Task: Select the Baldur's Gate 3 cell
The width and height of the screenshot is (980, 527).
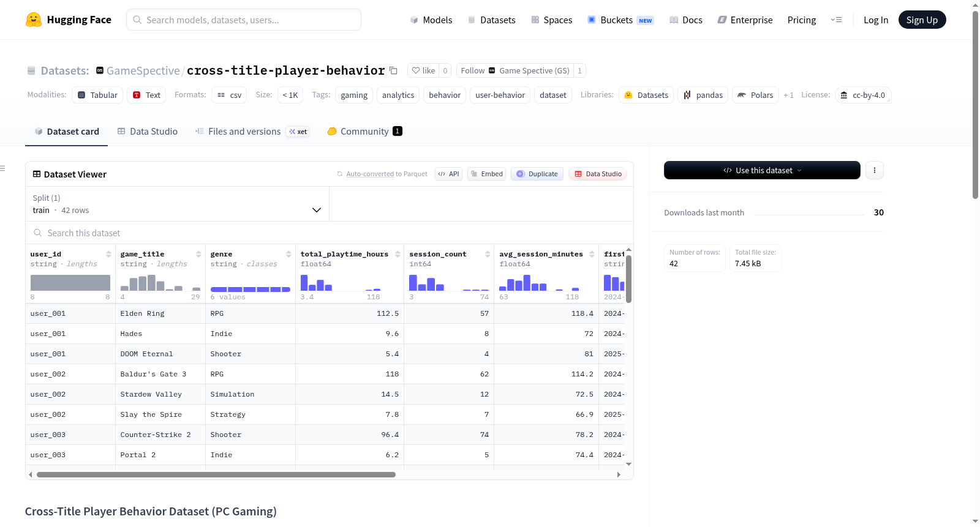Action: coord(160,374)
